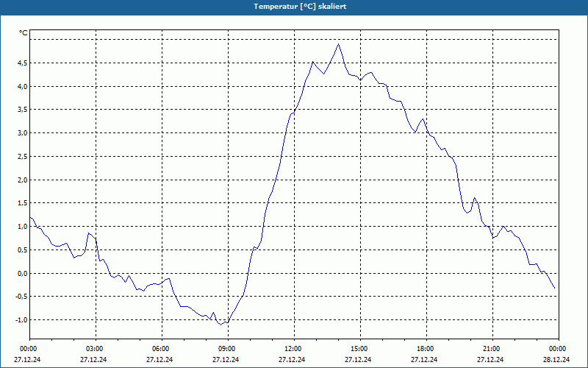Pick the 18:00 time axis label

click(426, 349)
